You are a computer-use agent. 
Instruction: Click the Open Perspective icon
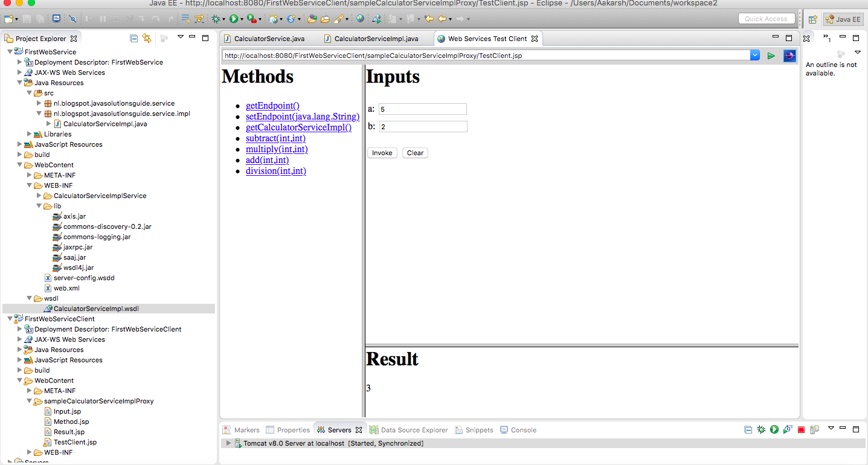[x=813, y=19]
